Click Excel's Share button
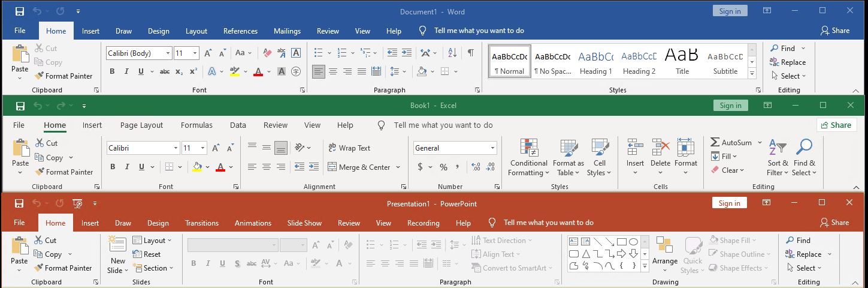 coord(836,125)
